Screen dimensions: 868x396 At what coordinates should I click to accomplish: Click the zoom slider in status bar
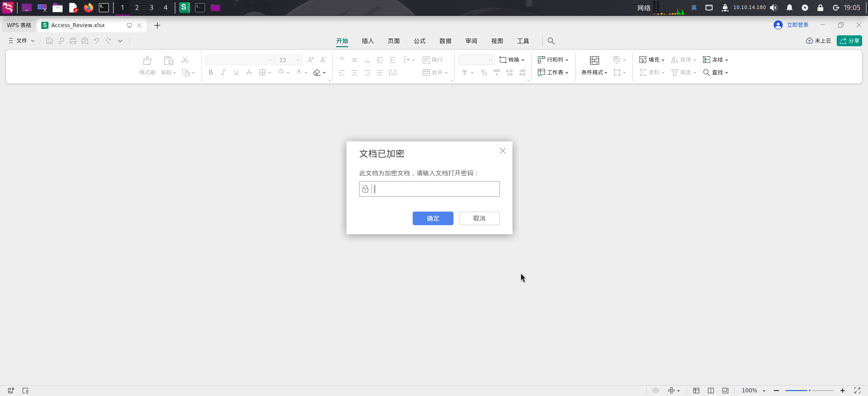(809, 391)
